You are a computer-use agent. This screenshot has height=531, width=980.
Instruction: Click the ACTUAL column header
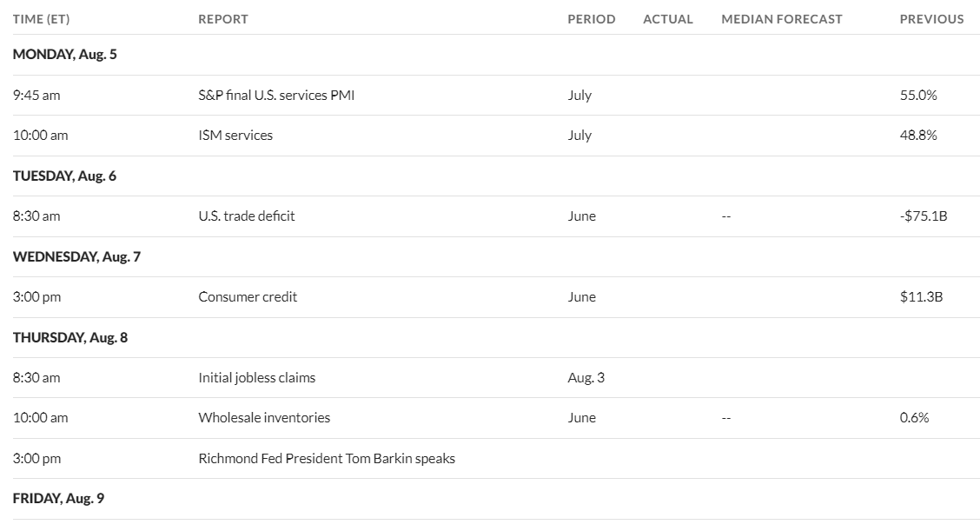tap(668, 19)
